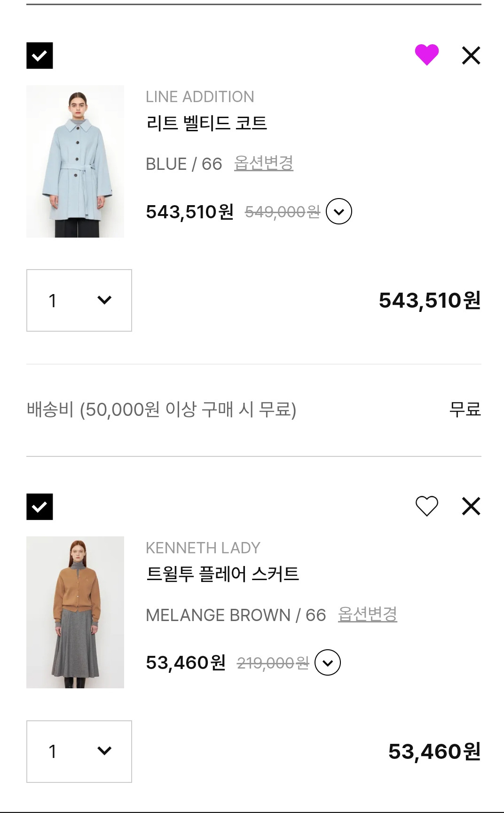504x813 pixels.
Task: Open the blue coat product thumbnail
Action: (75, 161)
